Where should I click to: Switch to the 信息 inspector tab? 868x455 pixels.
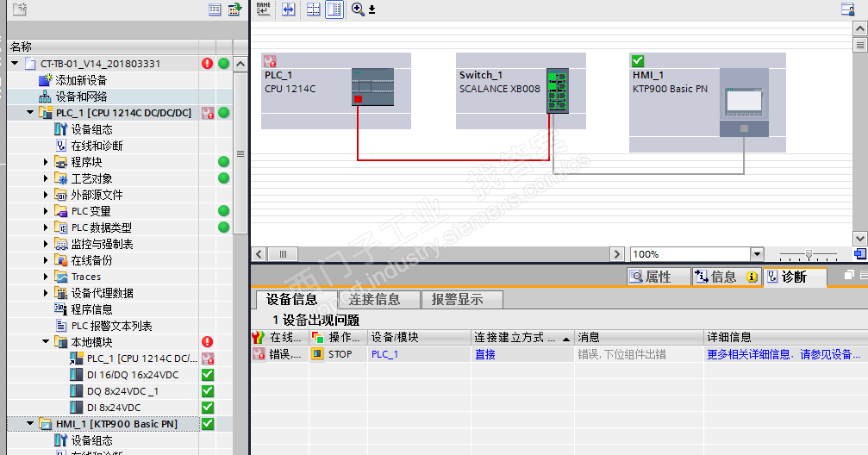point(727,277)
